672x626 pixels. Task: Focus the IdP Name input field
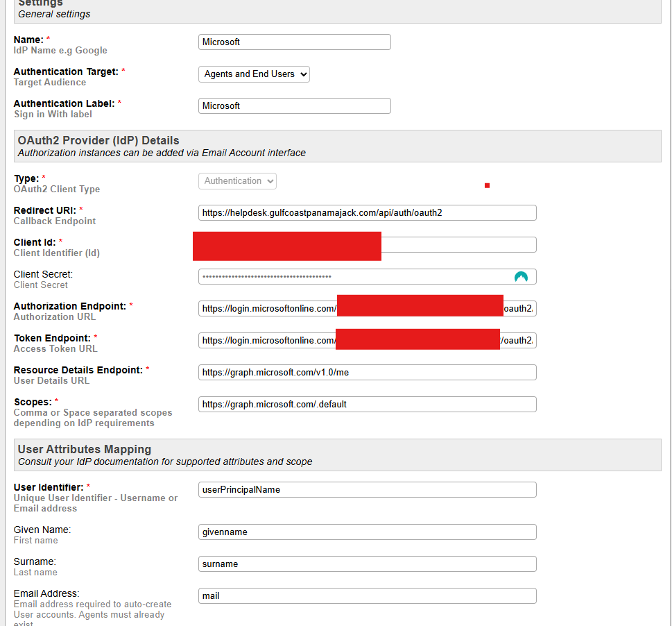coord(295,42)
